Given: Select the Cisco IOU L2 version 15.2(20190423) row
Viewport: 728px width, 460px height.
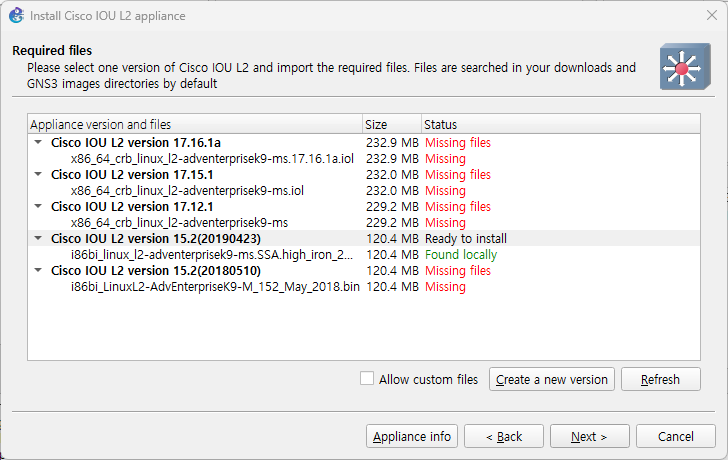Looking at the screenshot, I should pyautogui.click(x=156, y=239).
